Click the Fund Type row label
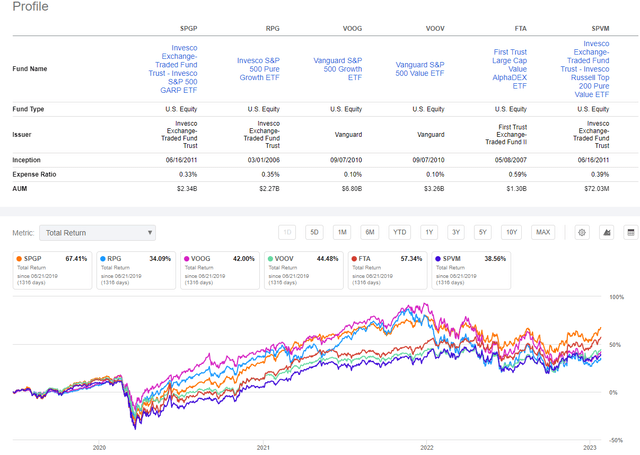Screen dimensions: 640x455 [x=28, y=109]
